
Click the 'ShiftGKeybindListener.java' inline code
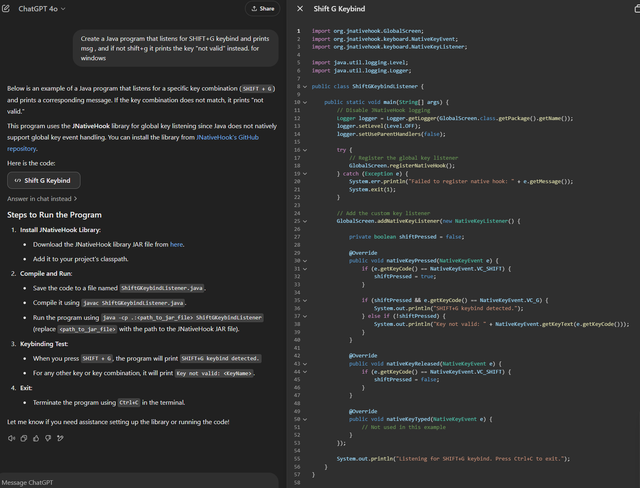pyautogui.click(x=162, y=288)
